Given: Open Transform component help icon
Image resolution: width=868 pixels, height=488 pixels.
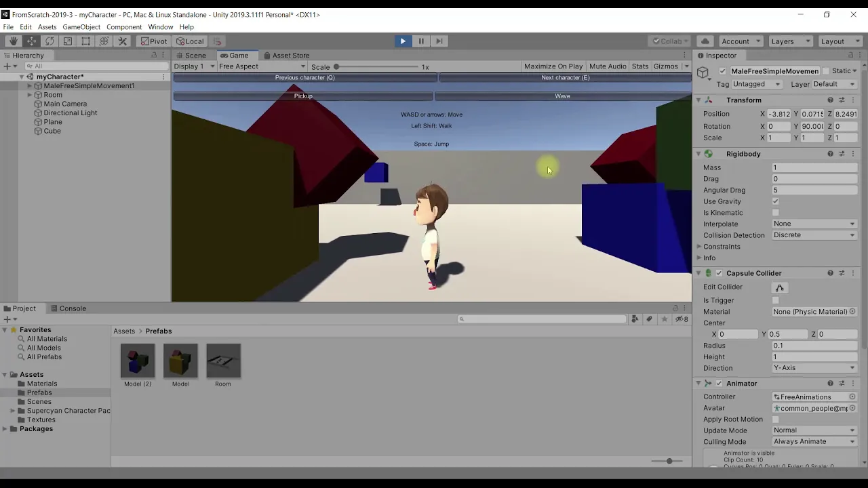Looking at the screenshot, I should pyautogui.click(x=830, y=100).
